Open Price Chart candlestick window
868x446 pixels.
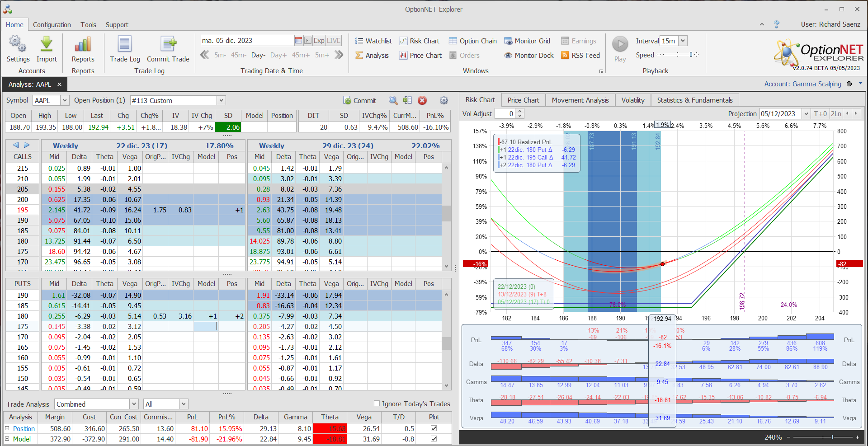pos(420,56)
